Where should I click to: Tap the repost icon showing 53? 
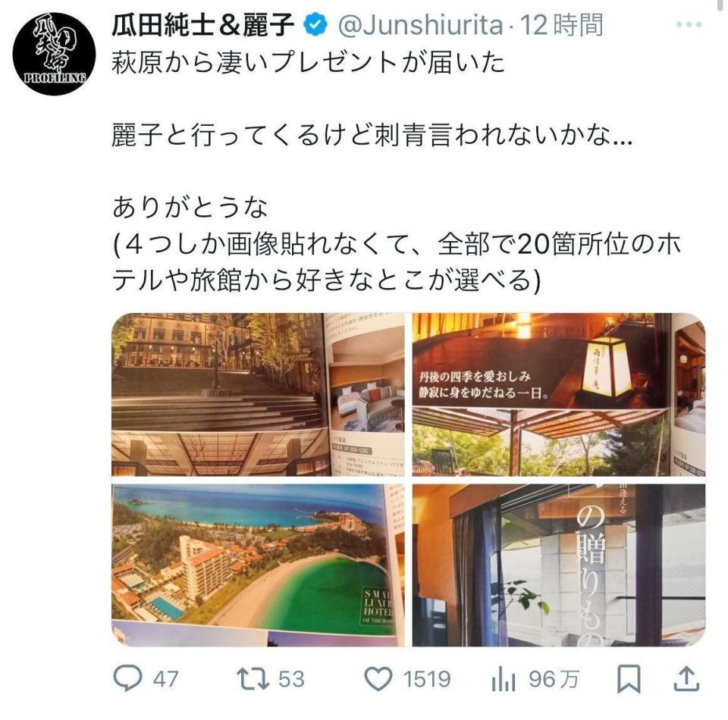[x=253, y=679]
